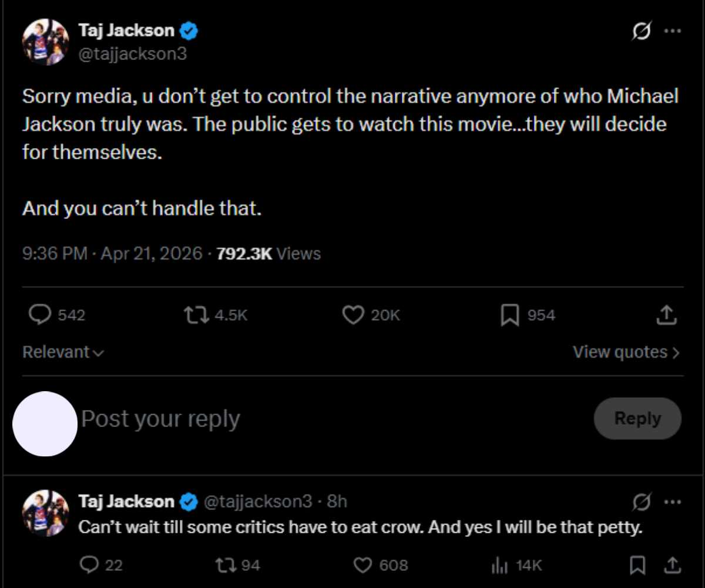This screenshot has height=588, width=705.
Task: Open View quotes link
Action: [626, 352]
